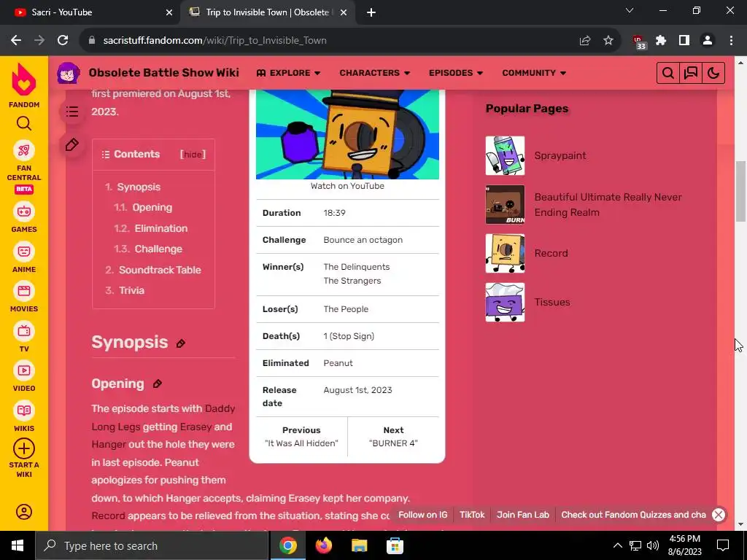Click the Follow on IG link
This screenshot has height=560, width=747.
(422, 515)
